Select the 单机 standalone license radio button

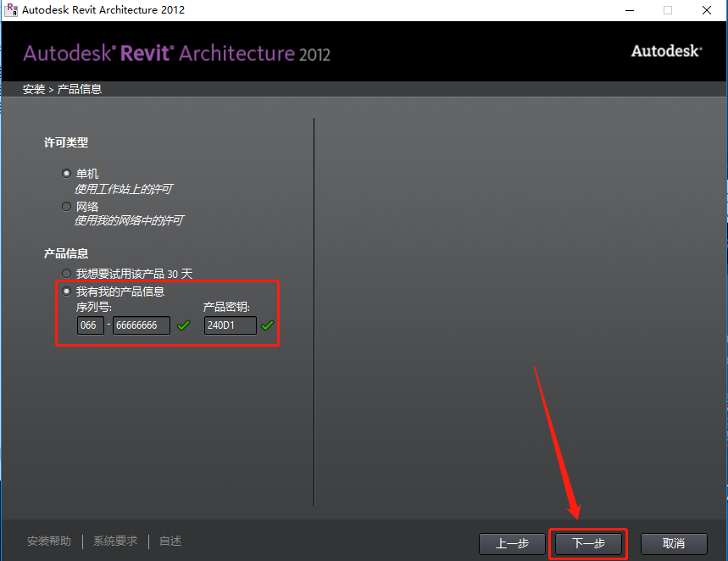tap(66, 173)
